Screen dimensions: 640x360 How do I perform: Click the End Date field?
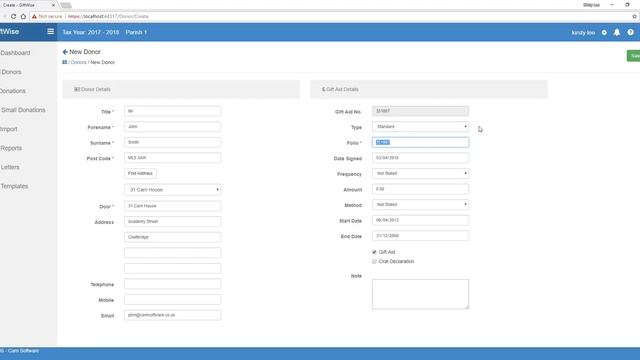(x=420, y=236)
